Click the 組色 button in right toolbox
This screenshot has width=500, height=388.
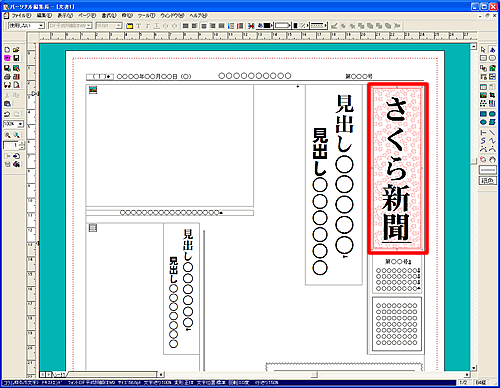[x=487, y=181]
